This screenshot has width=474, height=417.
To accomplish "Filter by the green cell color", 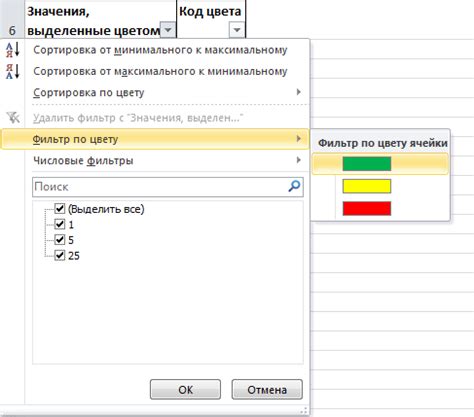I will point(367,164).
